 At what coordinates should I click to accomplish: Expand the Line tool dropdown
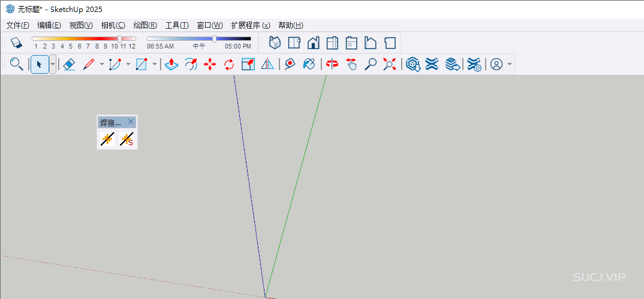pyautogui.click(x=102, y=64)
